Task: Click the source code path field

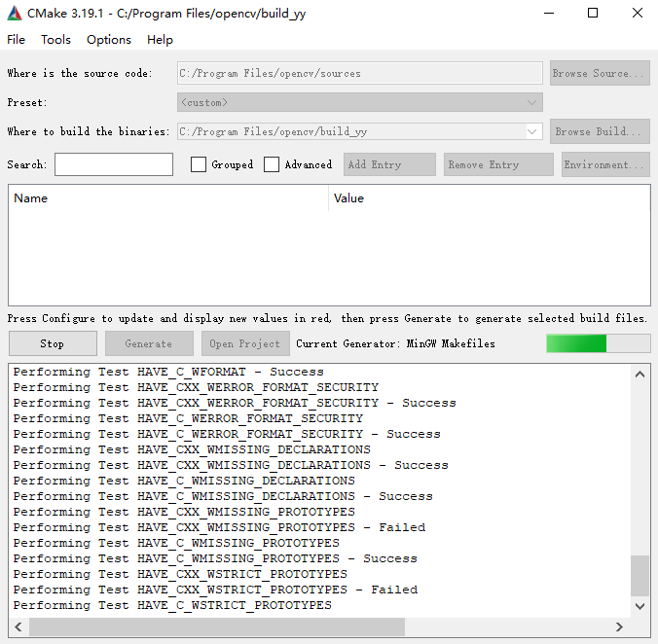Action: tap(359, 73)
